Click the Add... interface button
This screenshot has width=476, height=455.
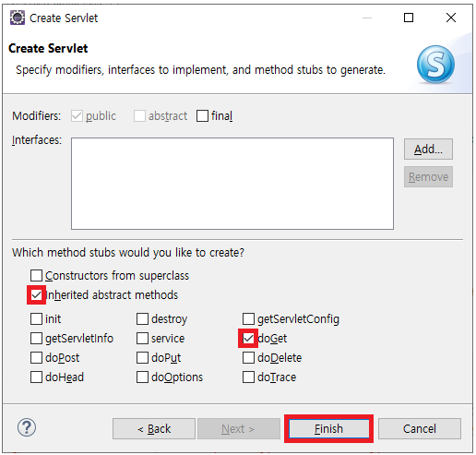click(428, 150)
